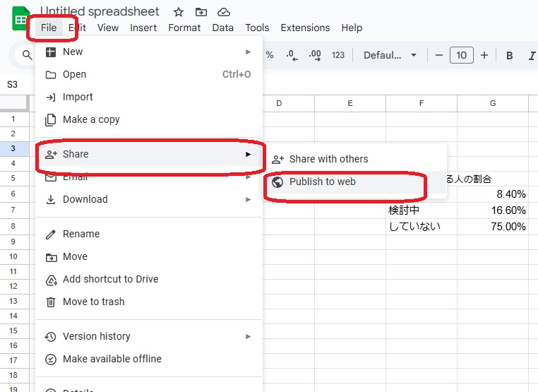Image resolution: width=538 pixels, height=392 pixels.
Task: Open the Tools menu
Action: pos(257,28)
